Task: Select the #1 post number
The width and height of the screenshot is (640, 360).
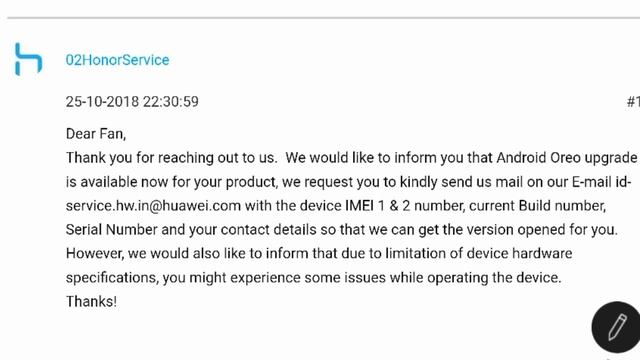Action: [633, 101]
